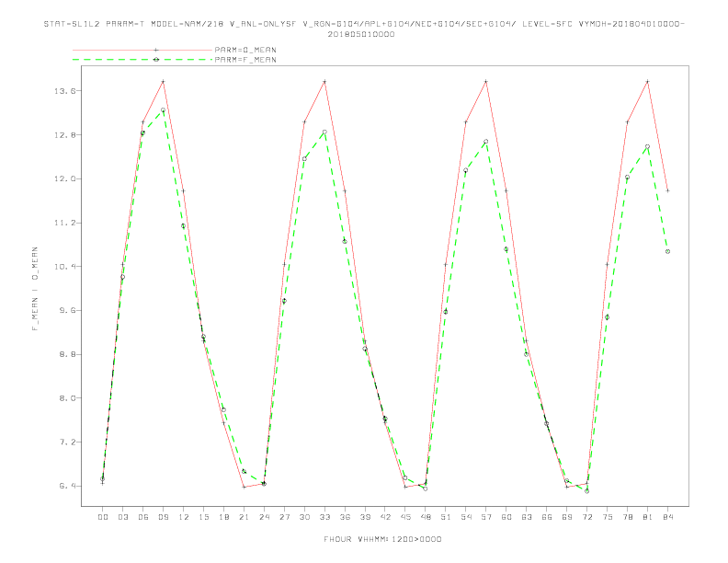Click F_MEAN circle data point at hour 78
This screenshot has width=728, height=563.
(x=627, y=177)
